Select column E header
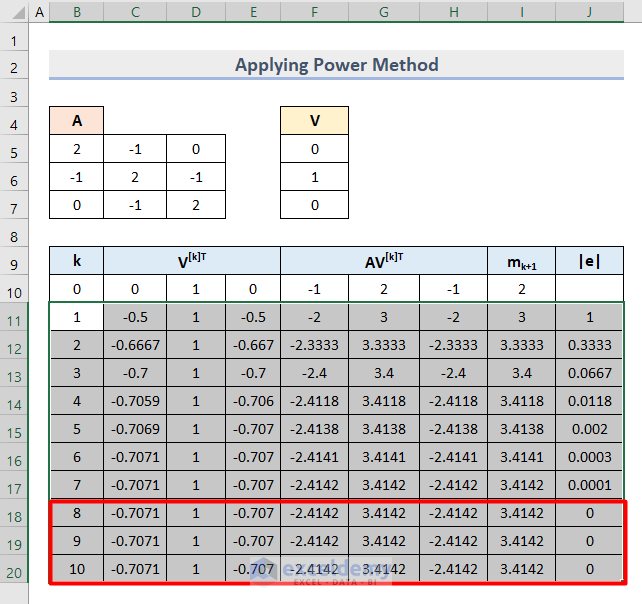 pos(253,11)
